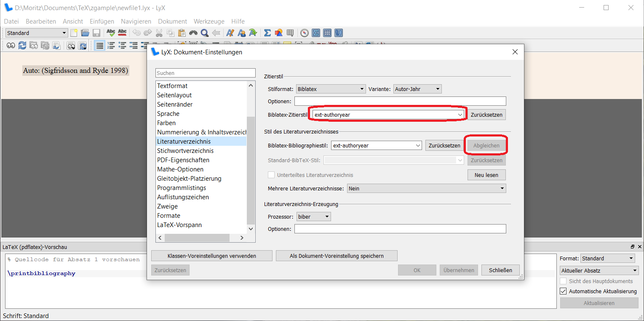Open the Werkzeuge menu
This screenshot has width=644, height=321.
[209, 21]
